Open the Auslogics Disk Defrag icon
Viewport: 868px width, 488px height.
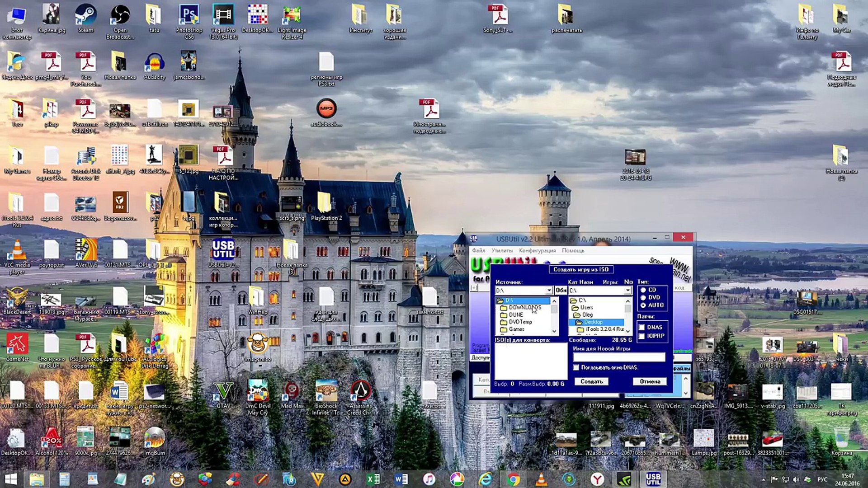(x=154, y=351)
